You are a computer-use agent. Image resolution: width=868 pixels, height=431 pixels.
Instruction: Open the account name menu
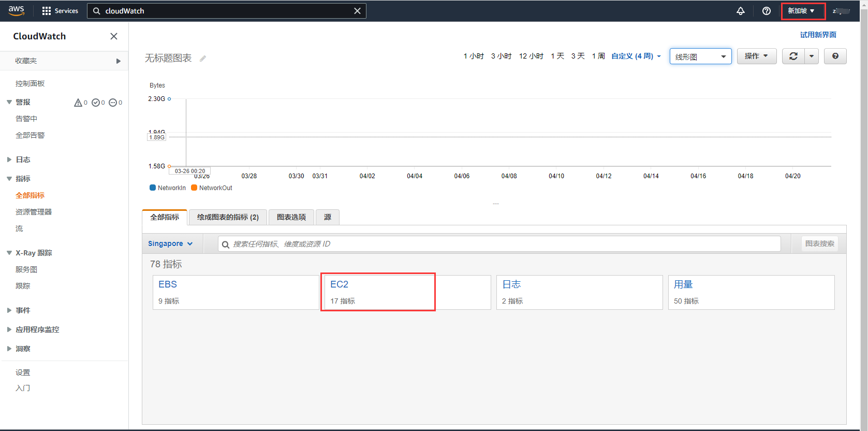pyautogui.click(x=841, y=11)
